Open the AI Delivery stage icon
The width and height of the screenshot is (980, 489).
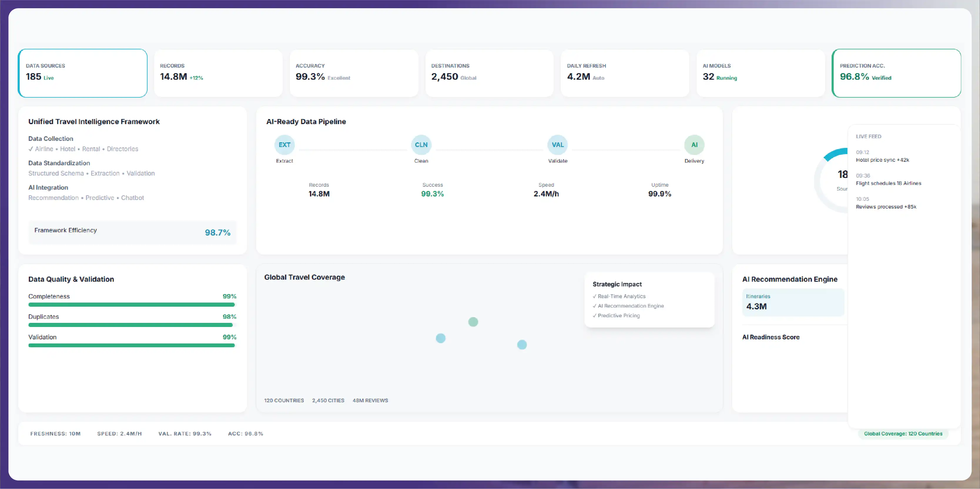pos(694,145)
